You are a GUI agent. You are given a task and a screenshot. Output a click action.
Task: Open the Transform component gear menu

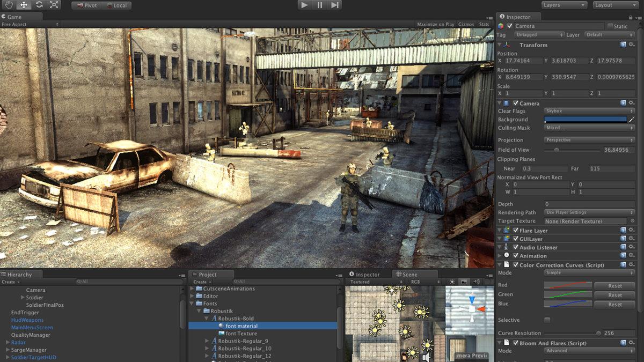point(632,45)
